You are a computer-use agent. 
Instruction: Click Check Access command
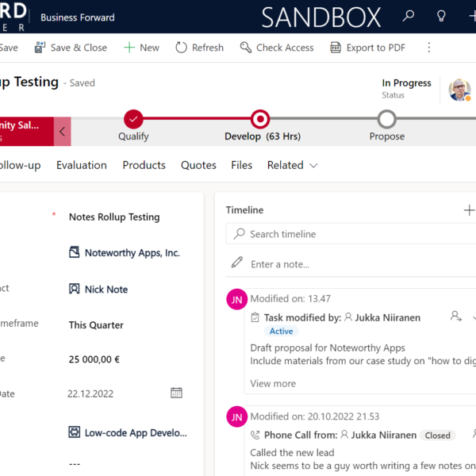[x=277, y=48]
